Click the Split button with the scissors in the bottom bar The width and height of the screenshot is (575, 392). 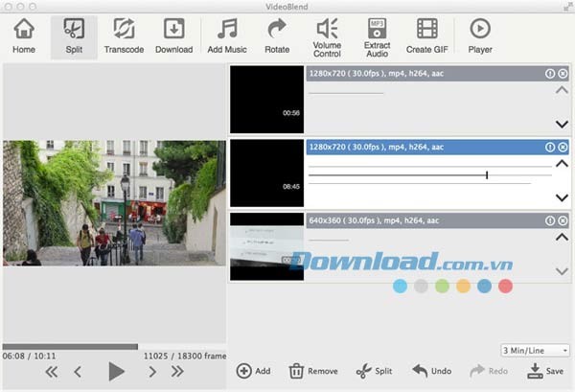point(374,371)
